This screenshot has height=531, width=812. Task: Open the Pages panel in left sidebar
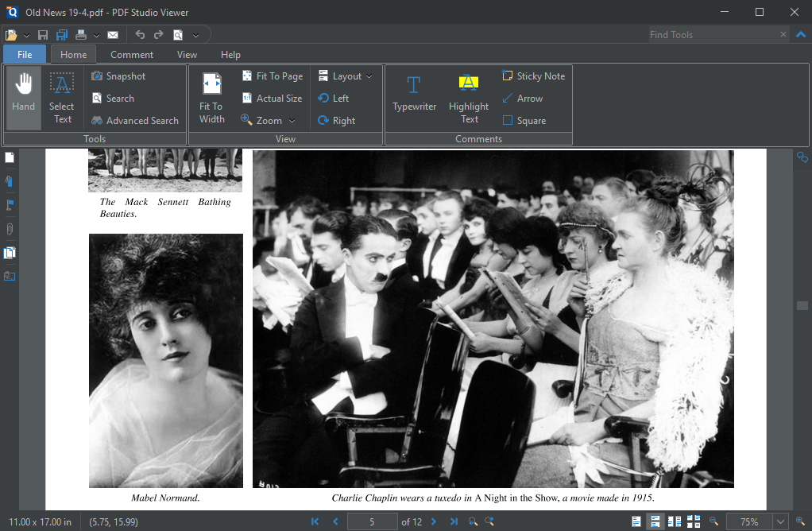(10, 157)
